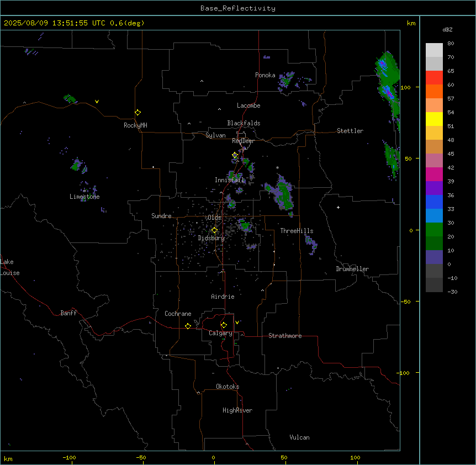Click the HighRiver label
The width and height of the screenshot is (476, 465).
(237, 410)
